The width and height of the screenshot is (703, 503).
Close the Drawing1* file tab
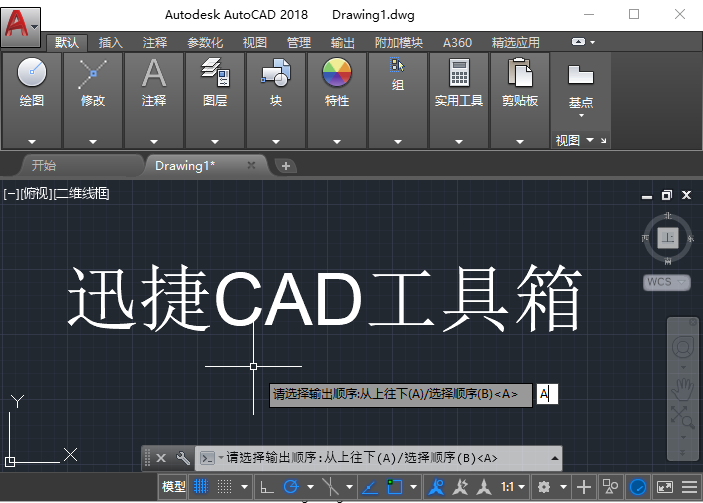251,165
